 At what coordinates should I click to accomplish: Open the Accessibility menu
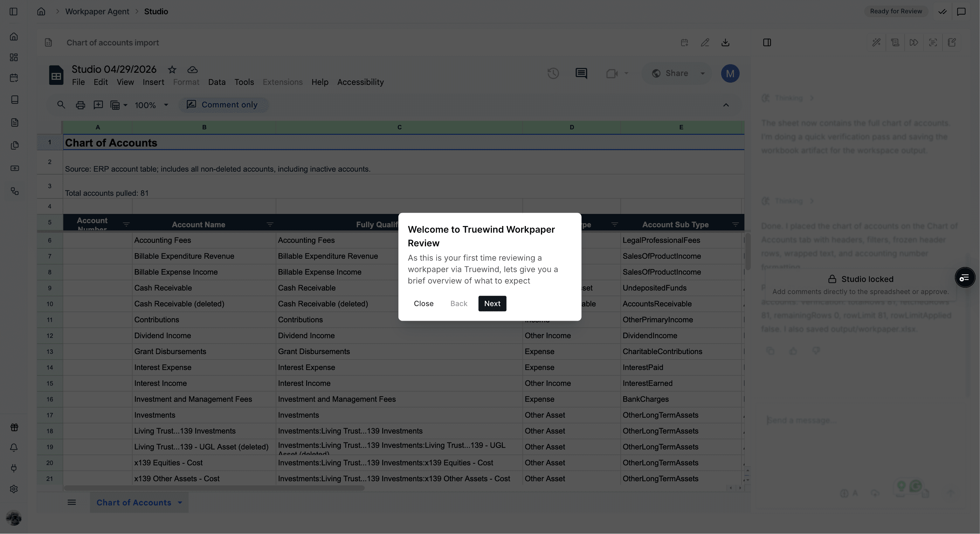click(361, 82)
